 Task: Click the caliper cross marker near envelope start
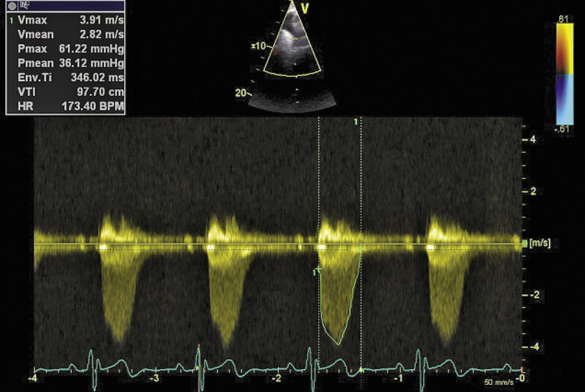pos(318,268)
